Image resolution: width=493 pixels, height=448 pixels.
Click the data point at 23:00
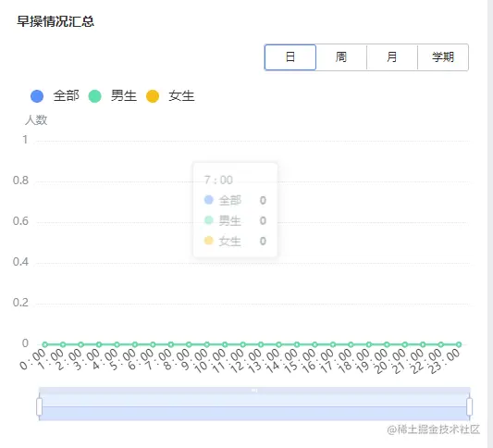click(x=459, y=344)
